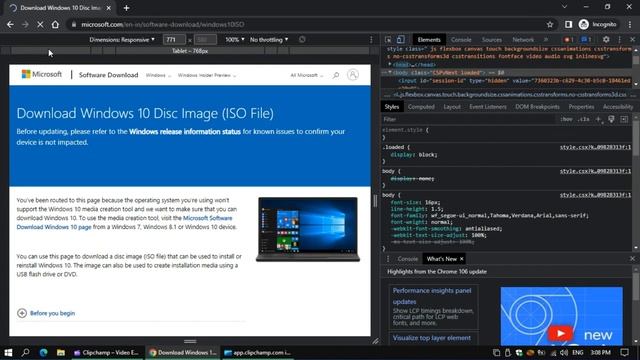The height and width of the screenshot is (360, 640).
Task: Close the DevTools drawer
Action: (632, 259)
